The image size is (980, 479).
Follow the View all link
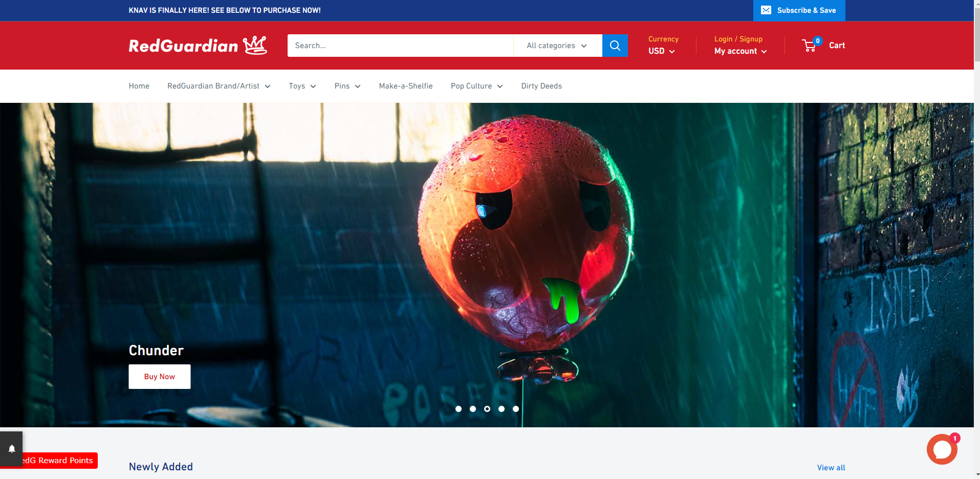pyautogui.click(x=831, y=468)
